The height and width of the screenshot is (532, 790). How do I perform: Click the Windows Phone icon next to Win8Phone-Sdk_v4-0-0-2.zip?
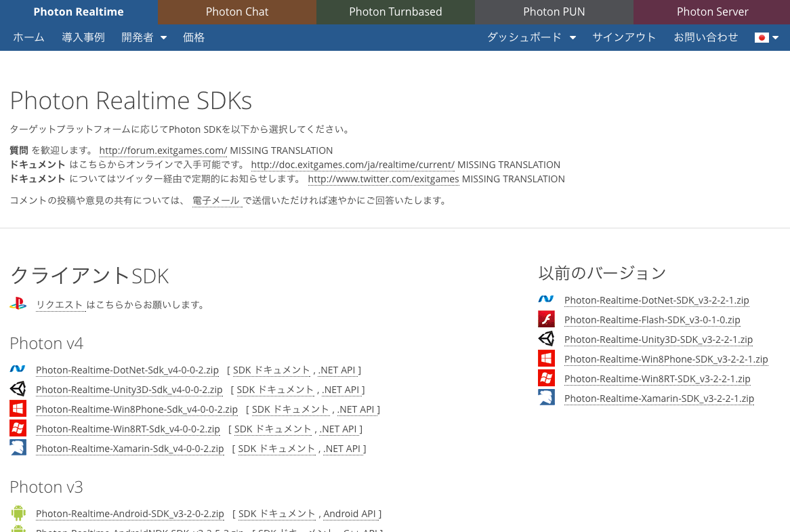[x=18, y=409]
